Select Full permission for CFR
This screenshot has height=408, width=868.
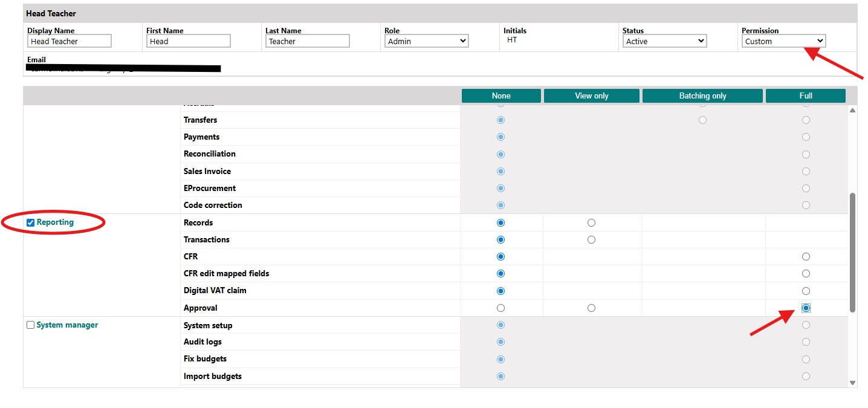(x=805, y=256)
